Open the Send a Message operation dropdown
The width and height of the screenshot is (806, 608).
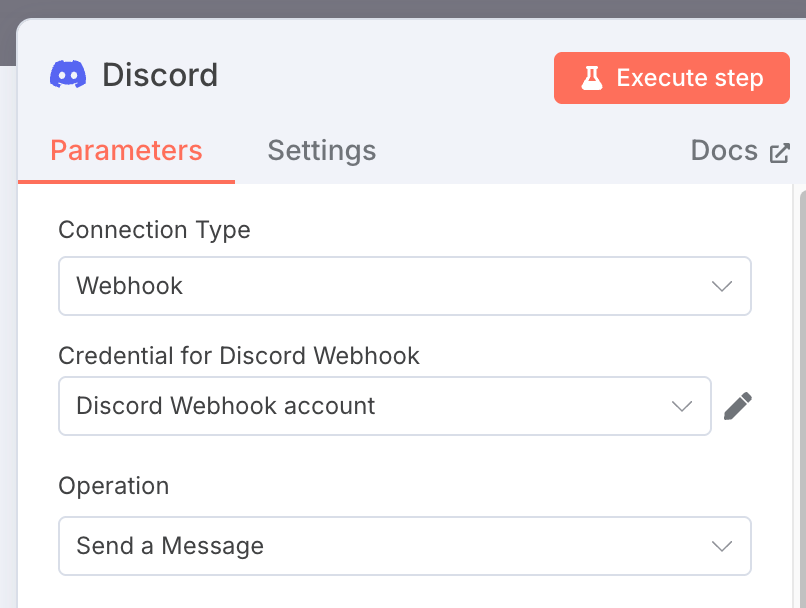point(380,546)
